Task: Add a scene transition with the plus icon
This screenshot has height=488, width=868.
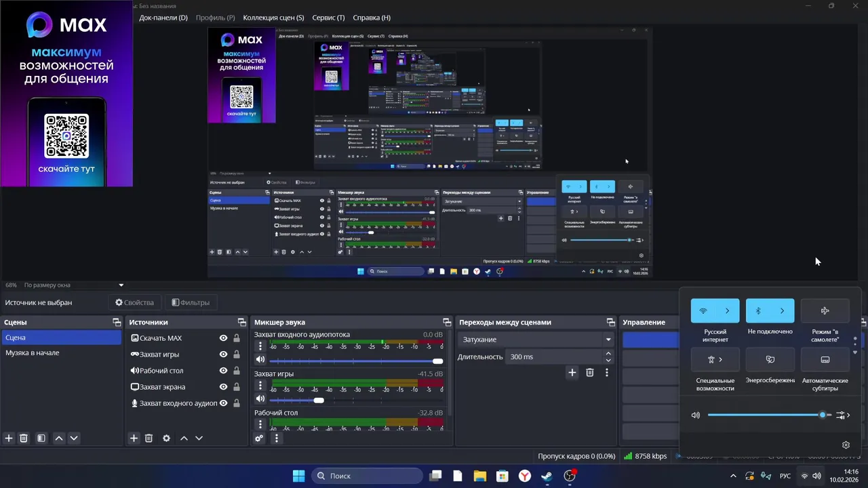Action: 572,372
